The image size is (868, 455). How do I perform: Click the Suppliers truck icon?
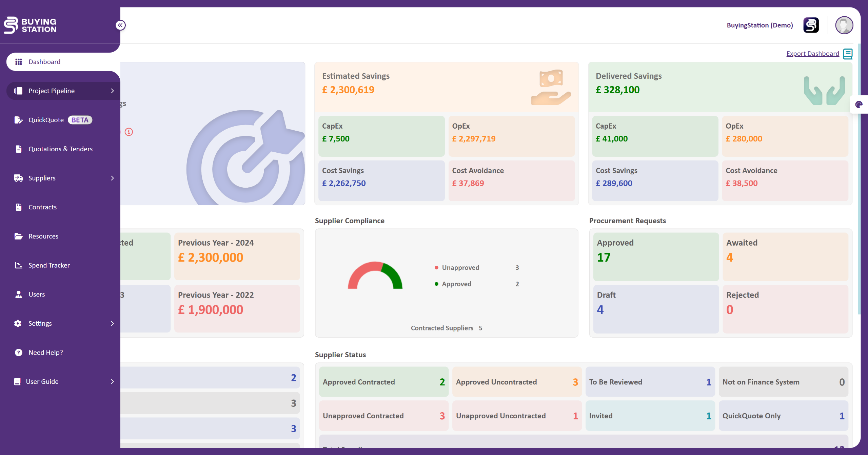tap(18, 178)
